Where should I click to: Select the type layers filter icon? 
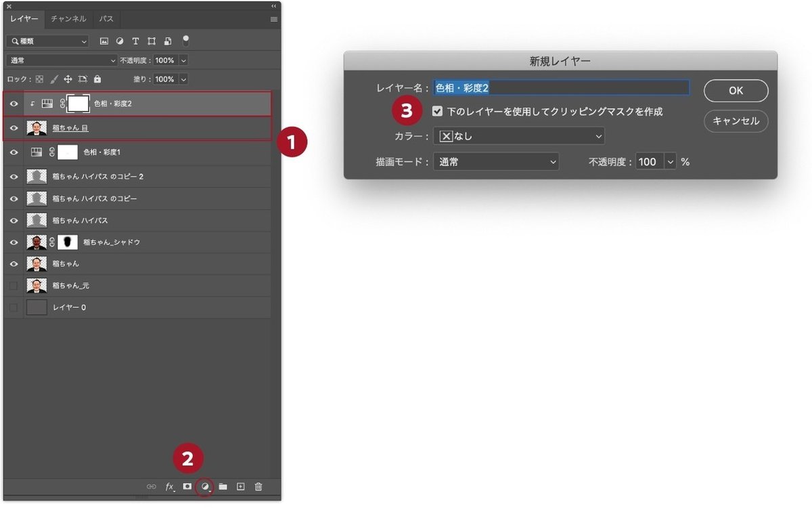[135, 41]
